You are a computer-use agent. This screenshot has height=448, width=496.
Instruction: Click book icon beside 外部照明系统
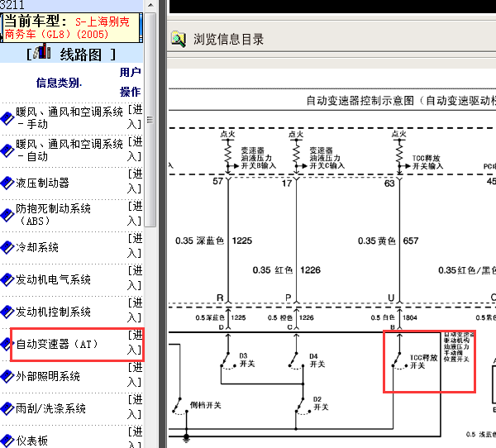[x=7, y=376]
